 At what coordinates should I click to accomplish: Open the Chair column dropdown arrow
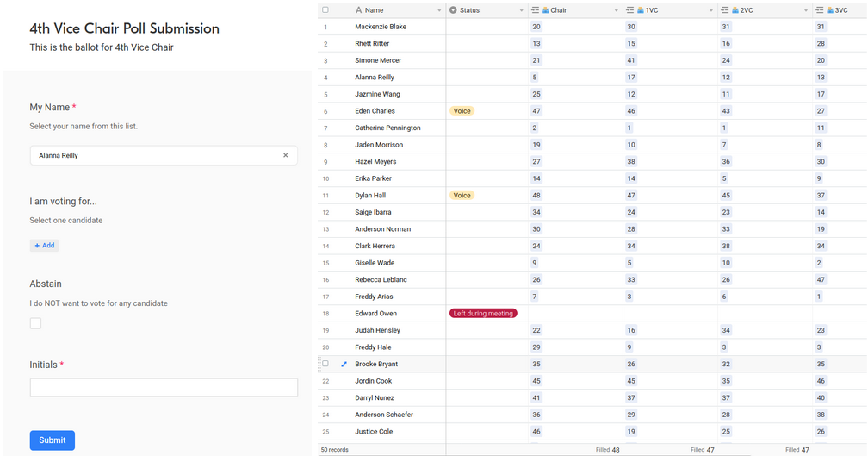pyautogui.click(x=617, y=10)
